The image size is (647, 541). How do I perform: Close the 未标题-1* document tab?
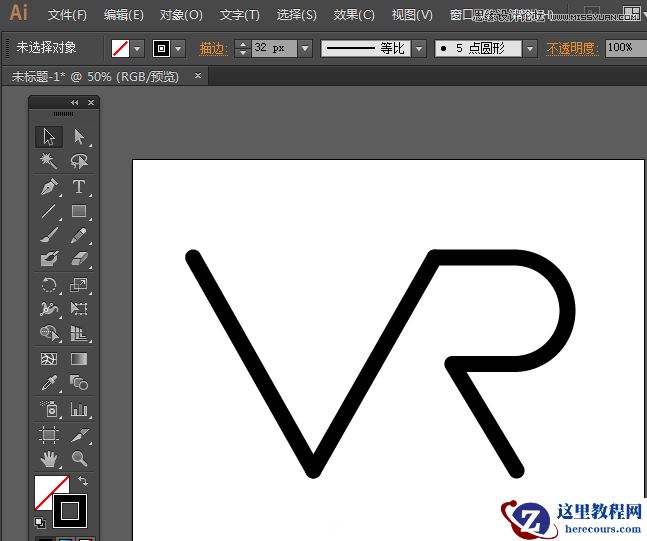point(198,76)
